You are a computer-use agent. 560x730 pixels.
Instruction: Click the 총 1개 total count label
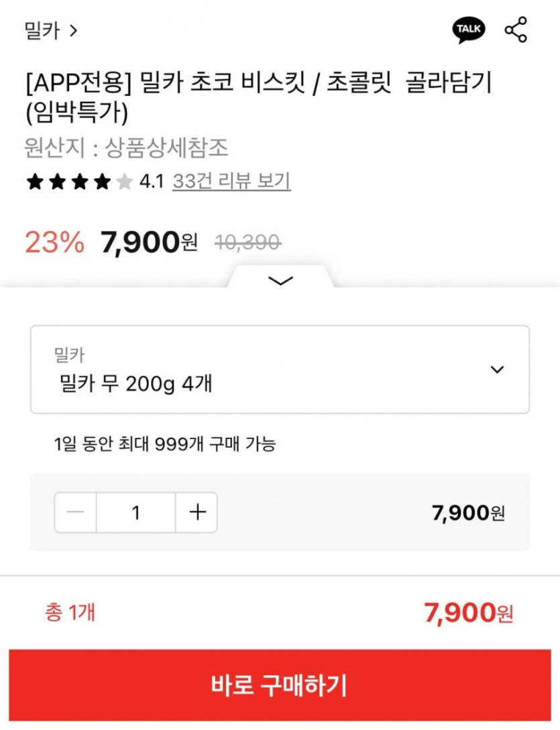click(x=70, y=612)
